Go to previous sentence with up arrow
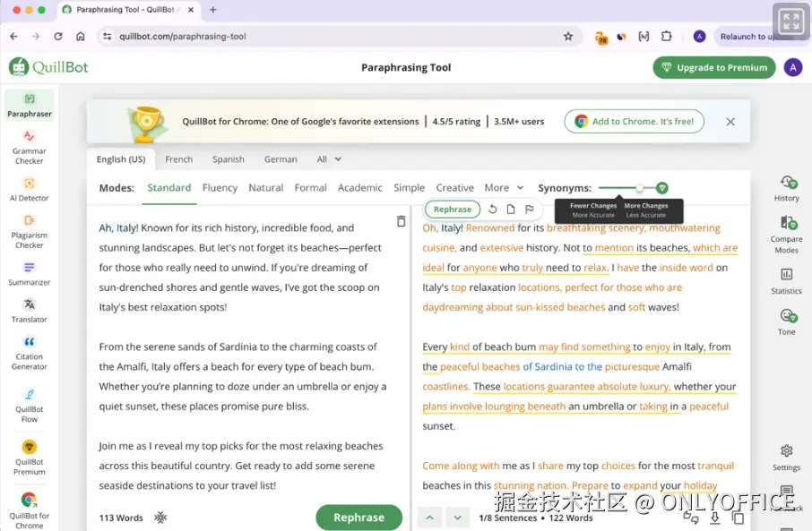The height and width of the screenshot is (531, 812). tap(430, 517)
